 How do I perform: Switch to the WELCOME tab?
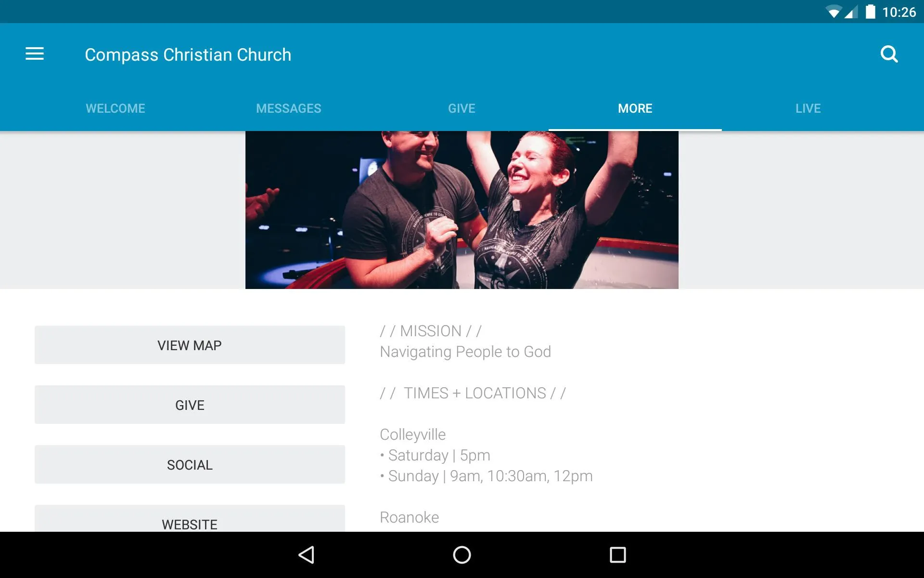[115, 108]
